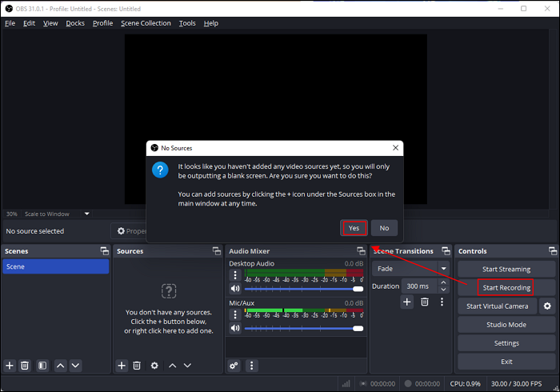This screenshot has height=392, width=560.
Task: Click Start Streaming button
Action: [506, 269]
